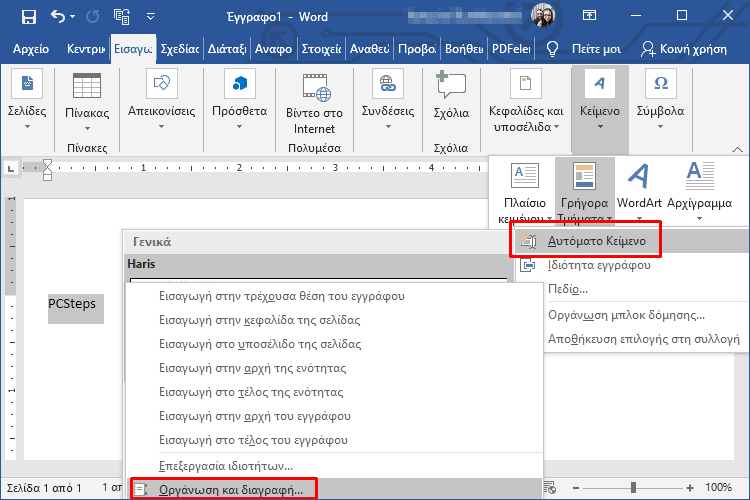Click the 100% zoom level
This screenshot has width=750, height=500.
tap(718, 488)
